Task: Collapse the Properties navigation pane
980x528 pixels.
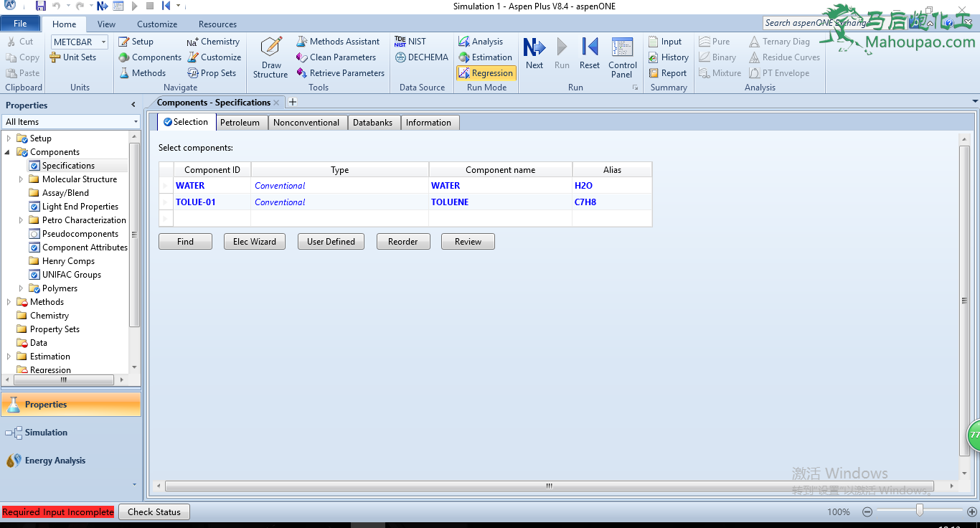Action: (x=133, y=105)
